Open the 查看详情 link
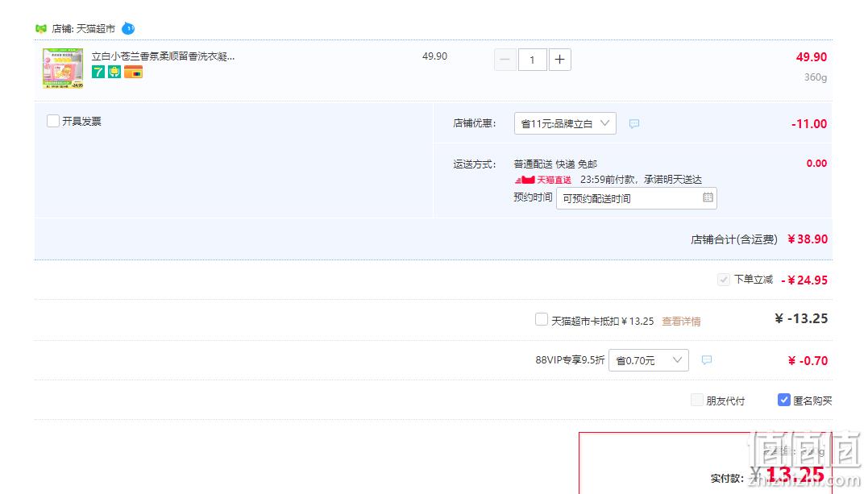Image resolution: width=868 pixels, height=494 pixels. (x=682, y=322)
